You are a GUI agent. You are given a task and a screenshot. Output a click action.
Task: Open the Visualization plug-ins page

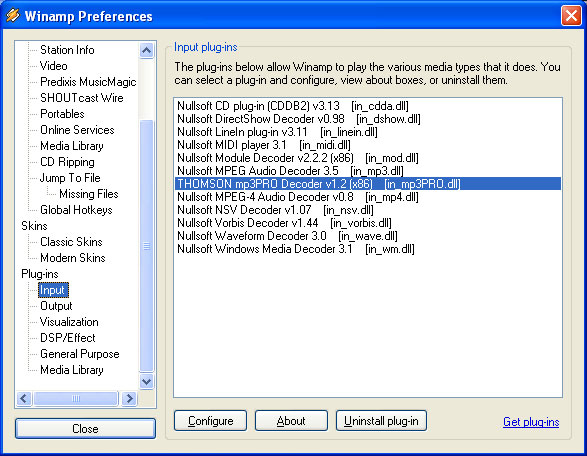69,322
